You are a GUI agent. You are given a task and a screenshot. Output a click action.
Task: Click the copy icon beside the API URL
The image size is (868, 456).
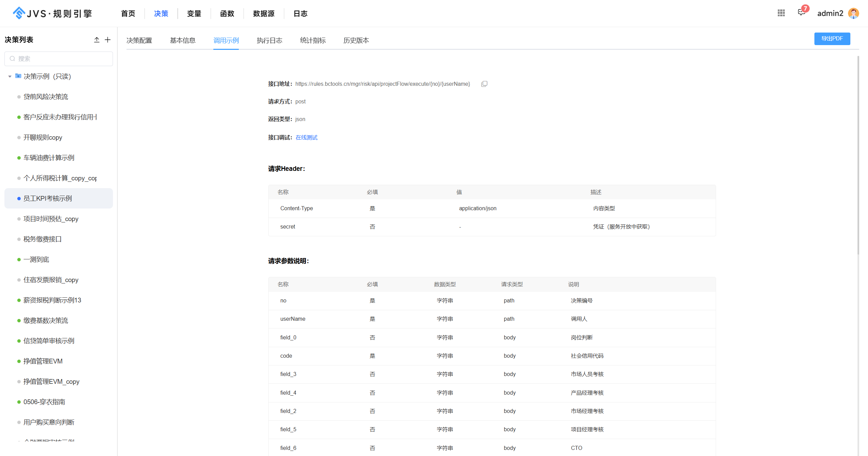[484, 84]
